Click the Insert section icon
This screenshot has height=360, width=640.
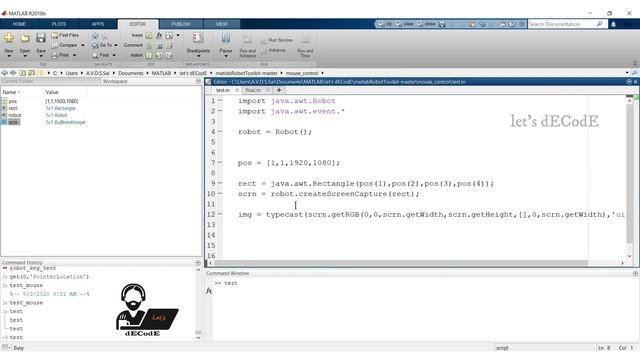[x=149, y=36]
